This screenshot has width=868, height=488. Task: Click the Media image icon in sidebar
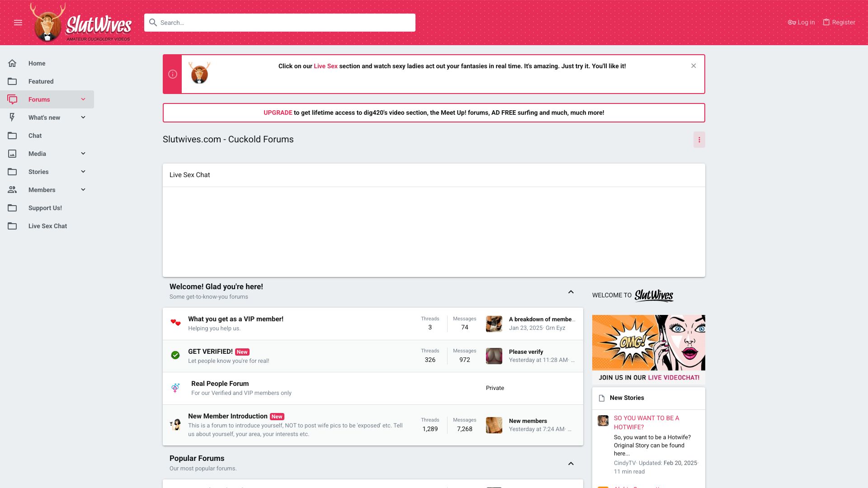(12, 154)
